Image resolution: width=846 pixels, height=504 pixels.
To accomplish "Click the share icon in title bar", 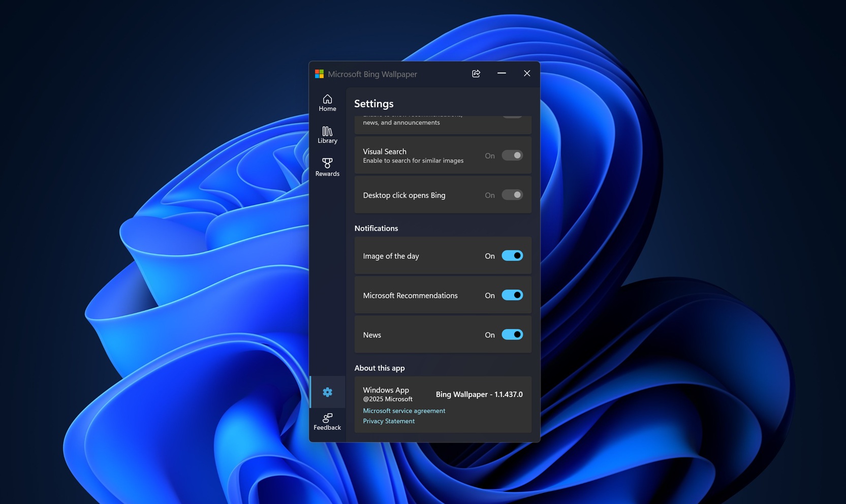I will click(476, 74).
